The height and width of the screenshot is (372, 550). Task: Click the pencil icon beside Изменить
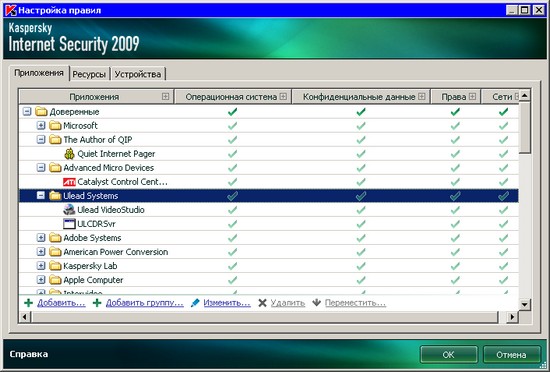195,303
